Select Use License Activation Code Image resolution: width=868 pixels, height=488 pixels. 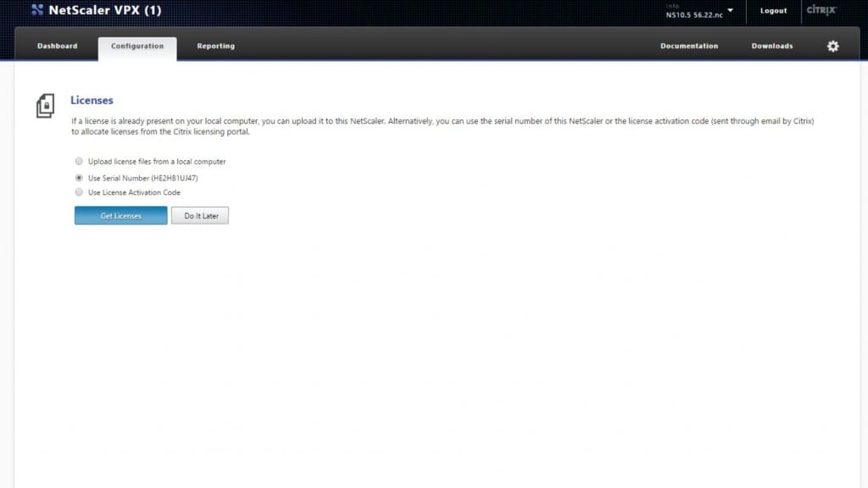coord(79,192)
